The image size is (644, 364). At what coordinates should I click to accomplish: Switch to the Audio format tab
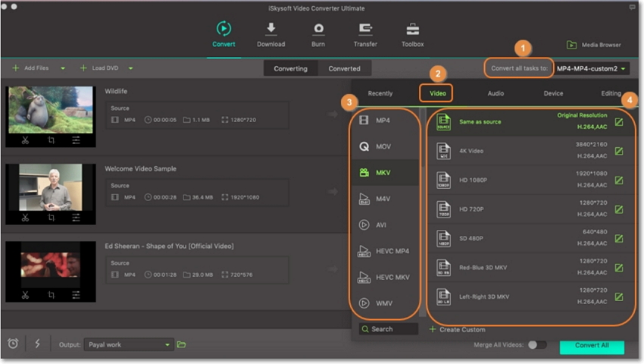tap(496, 93)
